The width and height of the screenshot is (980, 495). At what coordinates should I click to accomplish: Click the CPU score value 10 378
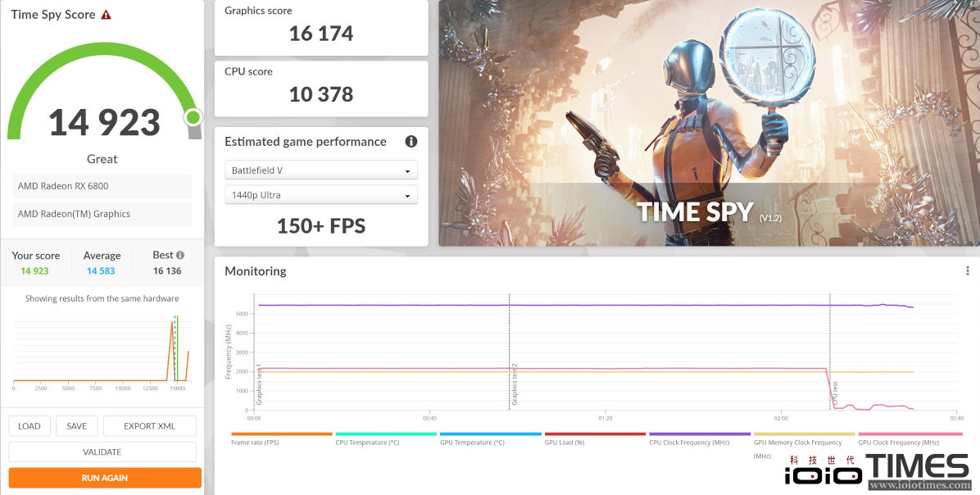pyautogui.click(x=321, y=94)
